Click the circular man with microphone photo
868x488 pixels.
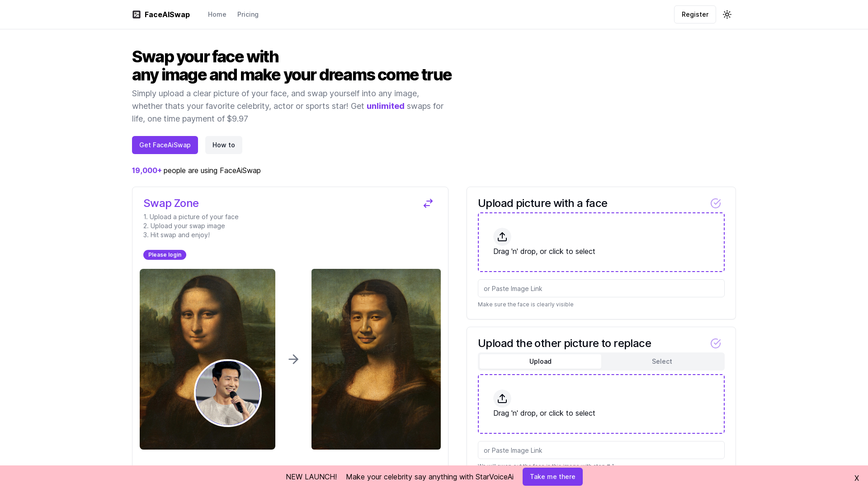point(228,393)
